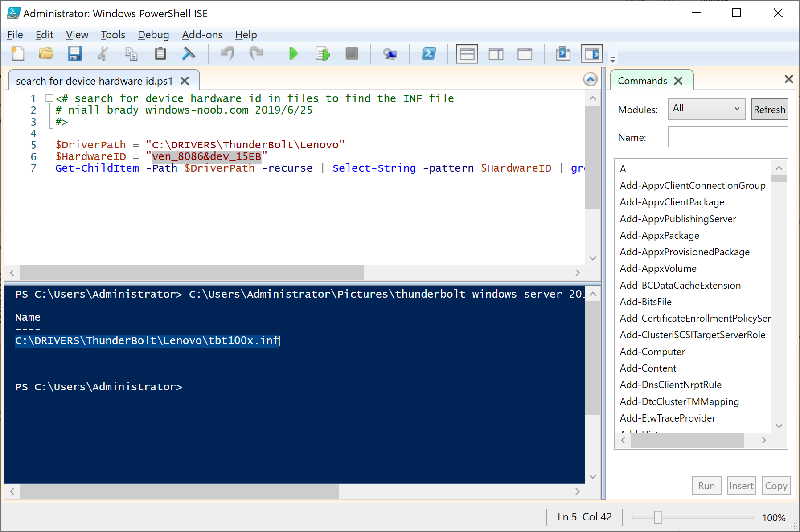The image size is (800, 532).
Task: Select Add-AppvClientConnectionGroup command
Action: (x=693, y=186)
